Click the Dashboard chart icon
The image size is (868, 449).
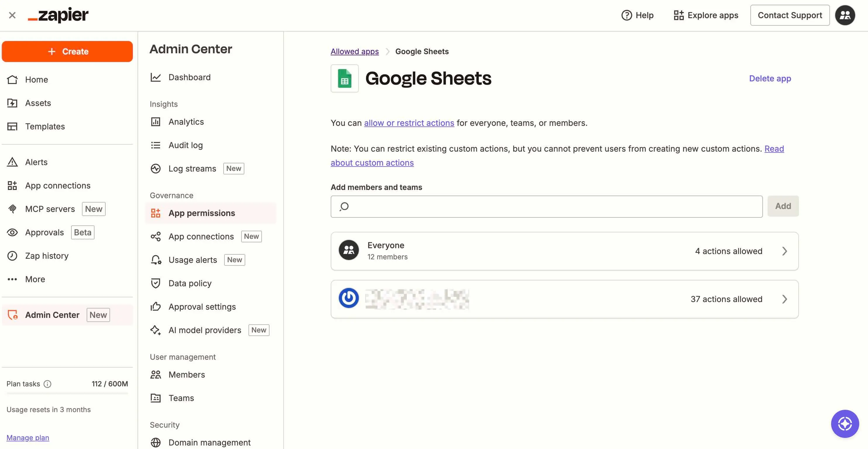[155, 78]
